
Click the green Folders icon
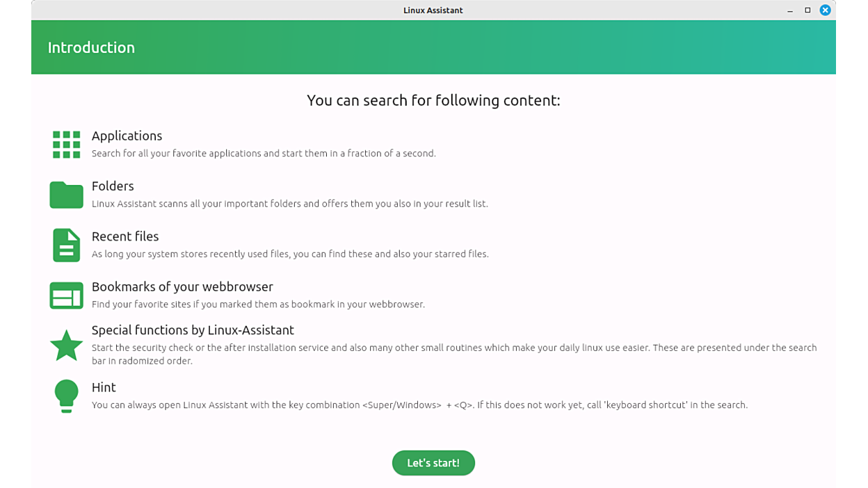tap(66, 195)
